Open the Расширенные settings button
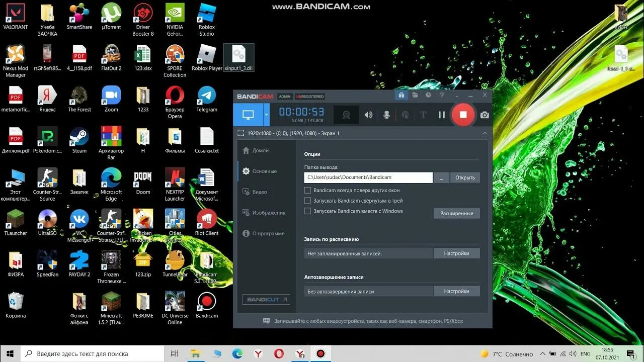 pos(457,213)
